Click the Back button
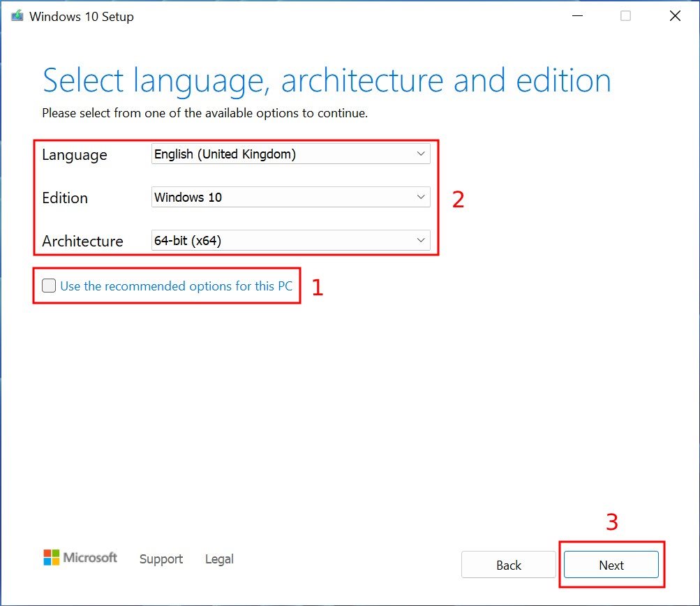This screenshot has height=606, width=700. [509, 565]
